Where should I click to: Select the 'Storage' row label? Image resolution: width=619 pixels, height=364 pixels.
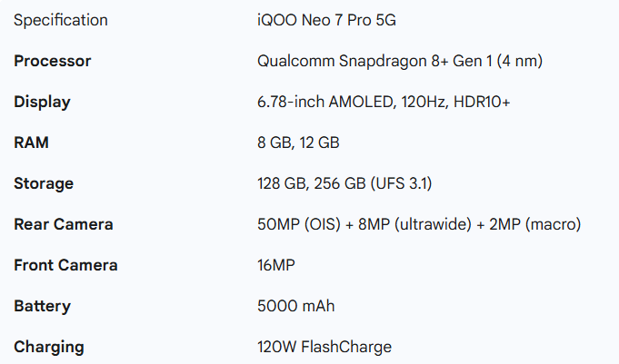click(x=44, y=183)
